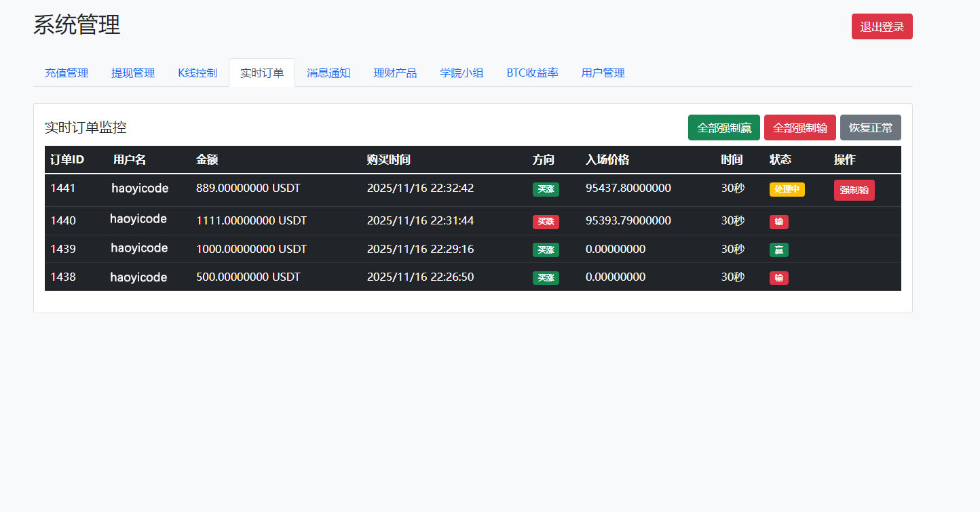Open the 消息通知 tab
The width and height of the screenshot is (980, 512).
point(328,73)
